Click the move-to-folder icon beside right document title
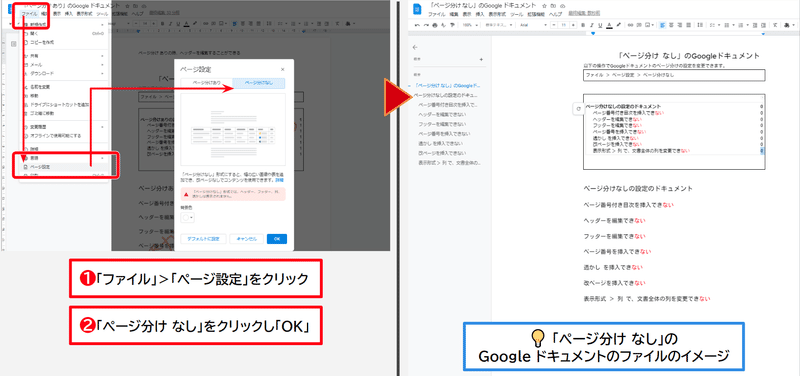800x376 pixels. [x=553, y=6]
